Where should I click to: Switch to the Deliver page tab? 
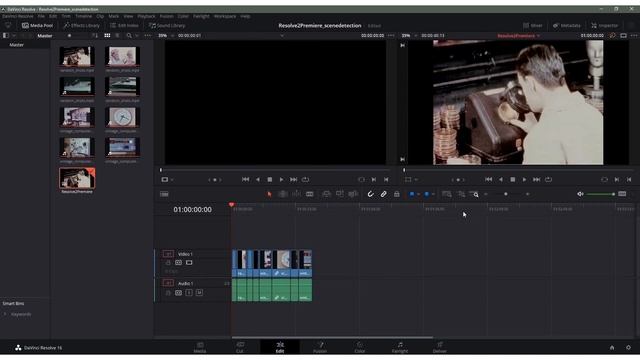tap(440, 347)
